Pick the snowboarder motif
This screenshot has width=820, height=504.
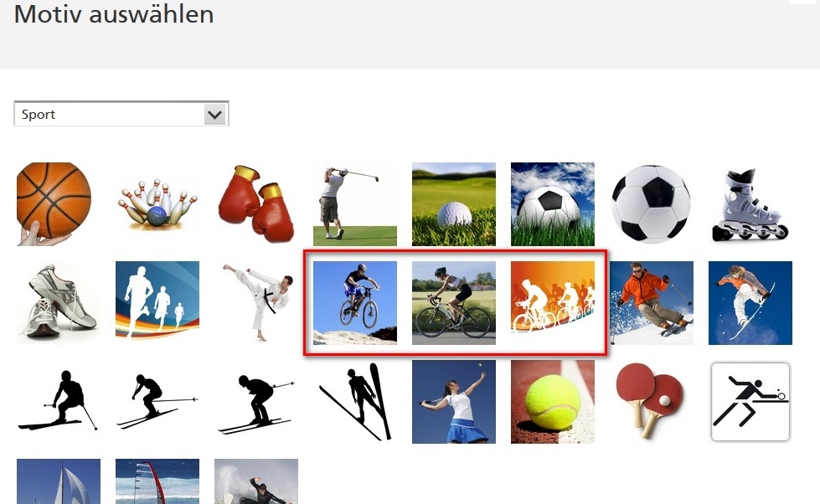tap(750, 303)
